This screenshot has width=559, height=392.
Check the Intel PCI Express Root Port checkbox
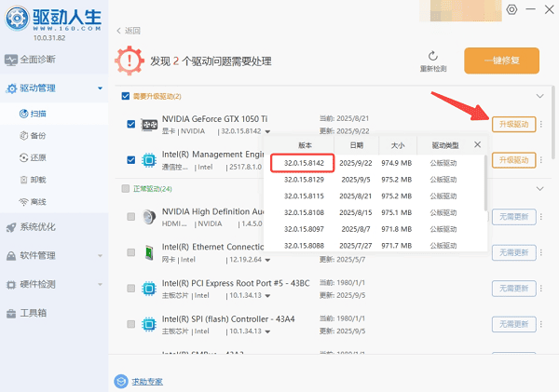click(x=131, y=289)
